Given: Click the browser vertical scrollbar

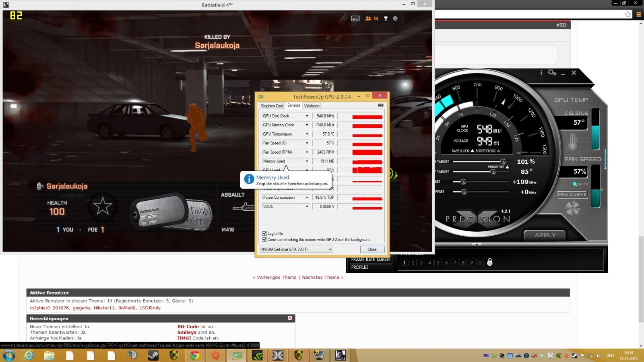Looking at the screenshot, I should [641, 280].
